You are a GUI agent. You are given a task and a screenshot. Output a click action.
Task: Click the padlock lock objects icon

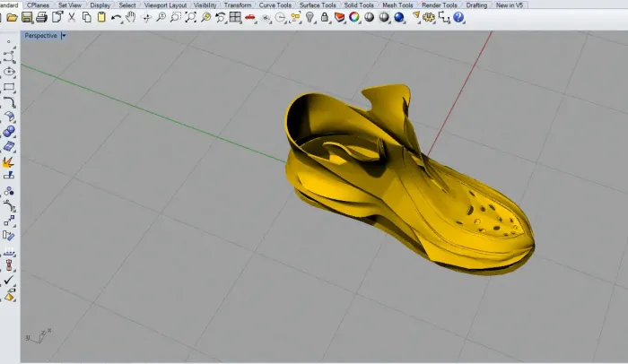(x=325, y=17)
